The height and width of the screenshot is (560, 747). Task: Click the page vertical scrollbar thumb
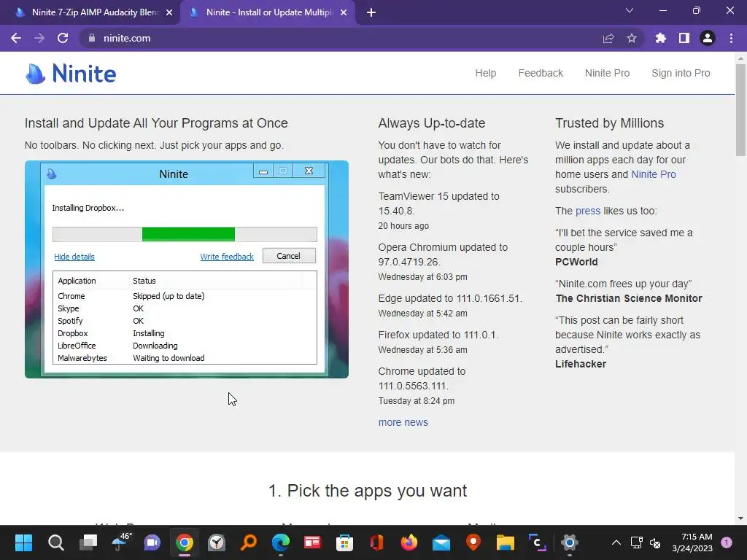click(740, 109)
